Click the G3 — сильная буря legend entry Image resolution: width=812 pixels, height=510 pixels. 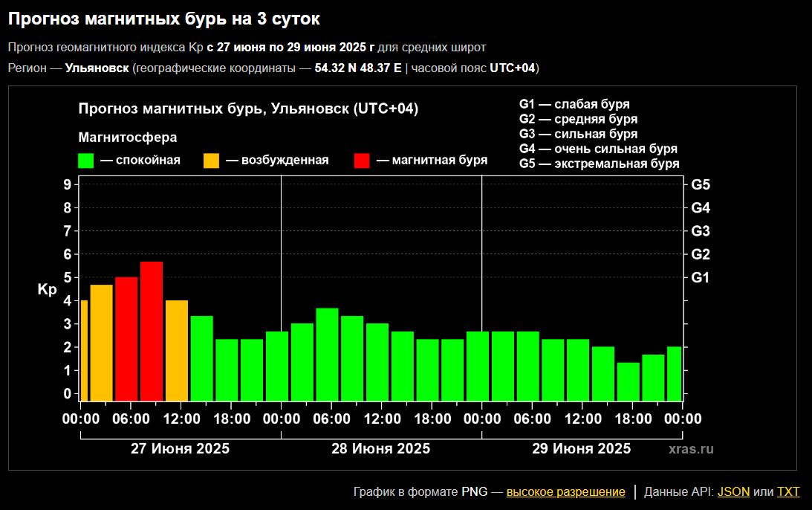[578, 134]
